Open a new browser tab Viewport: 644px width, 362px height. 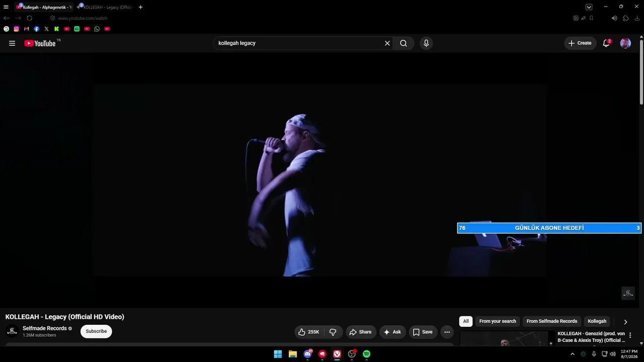pyautogui.click(x=140, y=7)
